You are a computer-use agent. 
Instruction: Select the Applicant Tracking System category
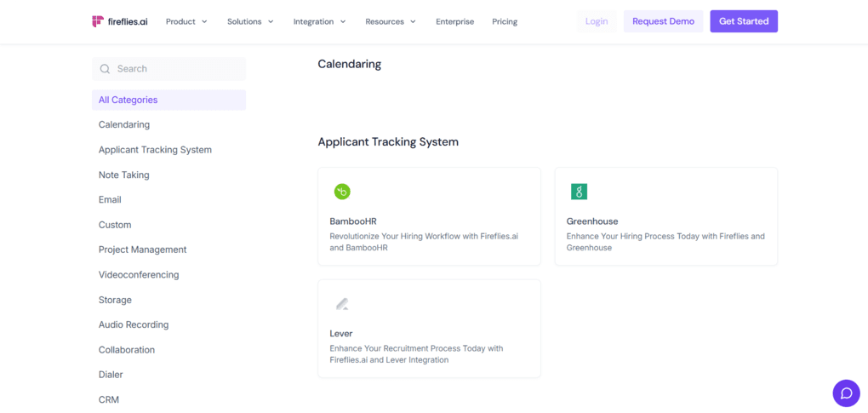[155, 150]
